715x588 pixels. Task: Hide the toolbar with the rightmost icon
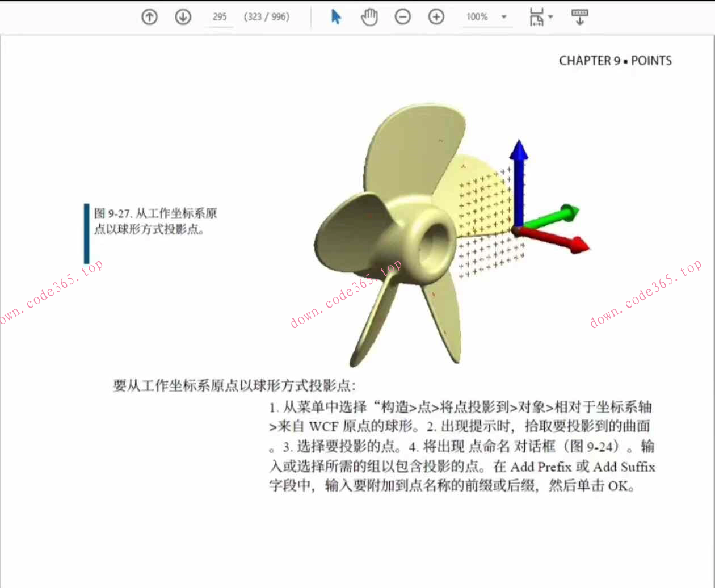point(579,17)
